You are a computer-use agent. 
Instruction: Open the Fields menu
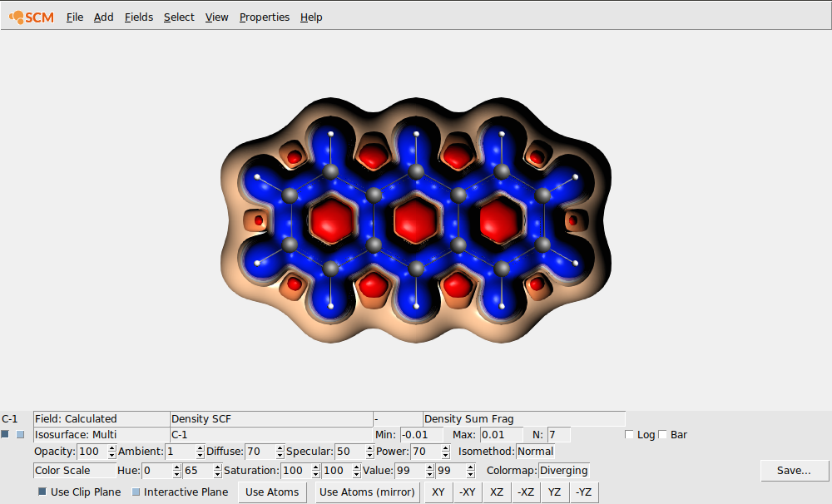coord(138,17)
